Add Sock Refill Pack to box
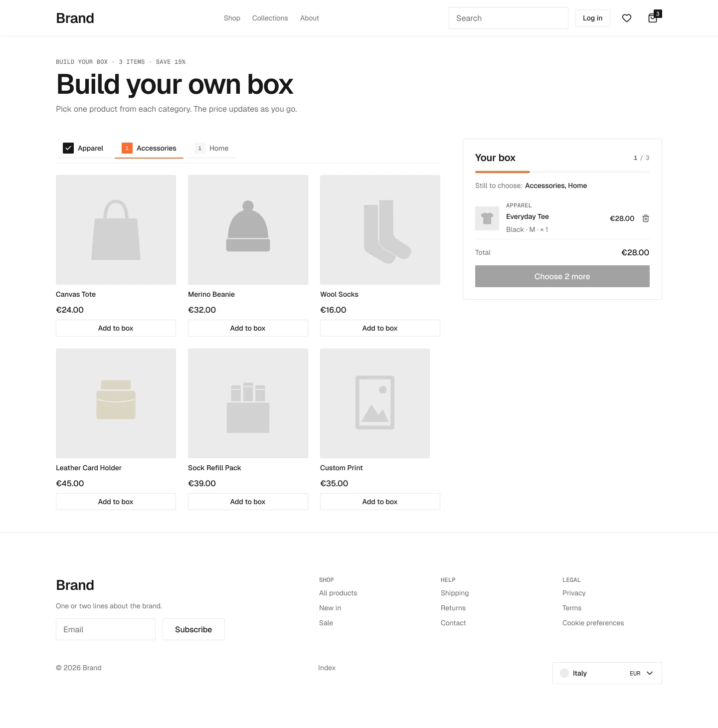Screen dimensions: 718x728 tap(248, 502)
